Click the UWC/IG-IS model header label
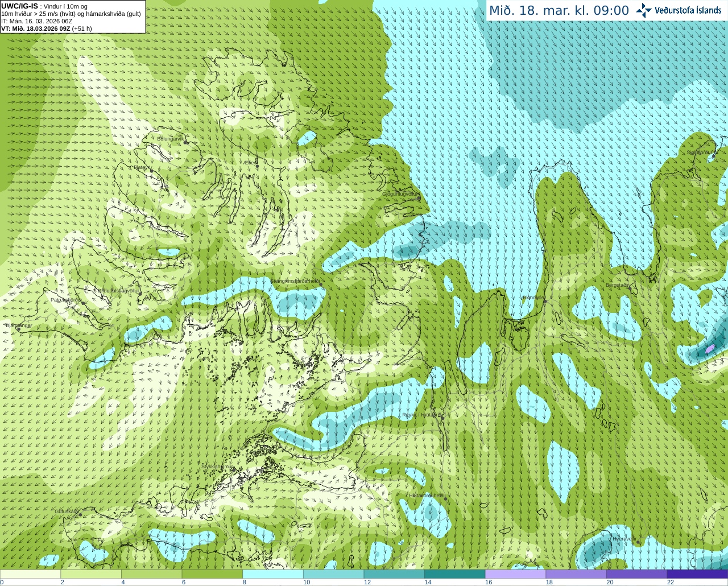728x586 pixels. (x=19, y=6)
